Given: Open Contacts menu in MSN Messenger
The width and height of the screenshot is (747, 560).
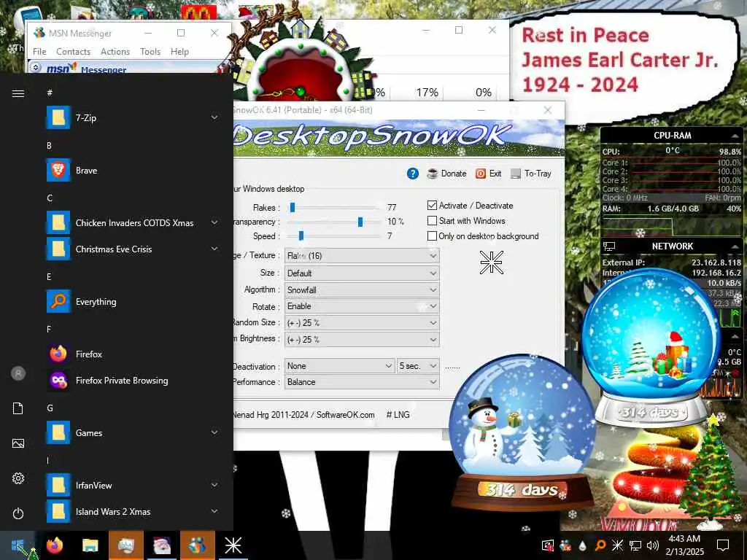Looking at the screenshot, I should [74, 52].
